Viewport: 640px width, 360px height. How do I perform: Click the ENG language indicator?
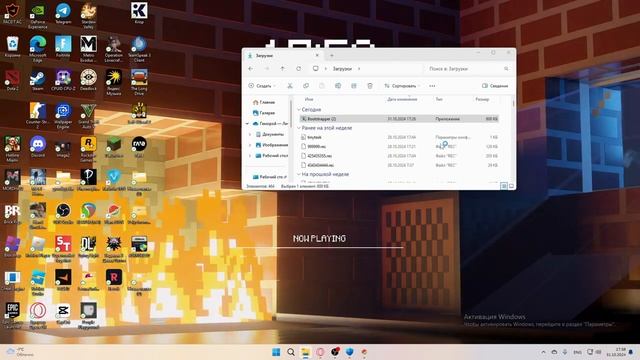coord(577,352)
